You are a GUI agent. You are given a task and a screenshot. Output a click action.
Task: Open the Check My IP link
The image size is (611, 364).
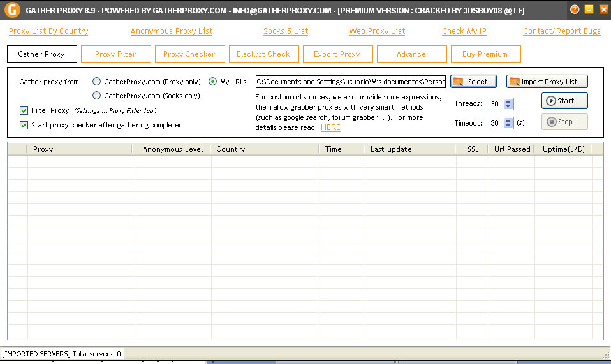[464, 31]
